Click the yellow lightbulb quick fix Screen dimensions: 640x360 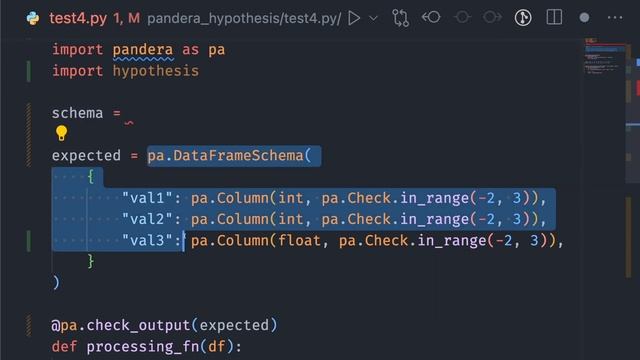(x=61, y=133)
